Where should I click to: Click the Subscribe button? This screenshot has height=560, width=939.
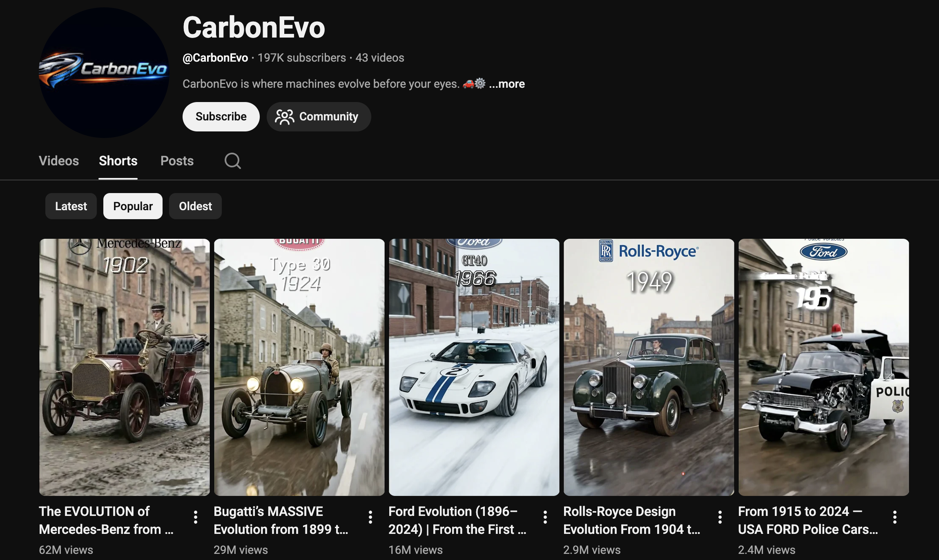click(x=221, y=117)
